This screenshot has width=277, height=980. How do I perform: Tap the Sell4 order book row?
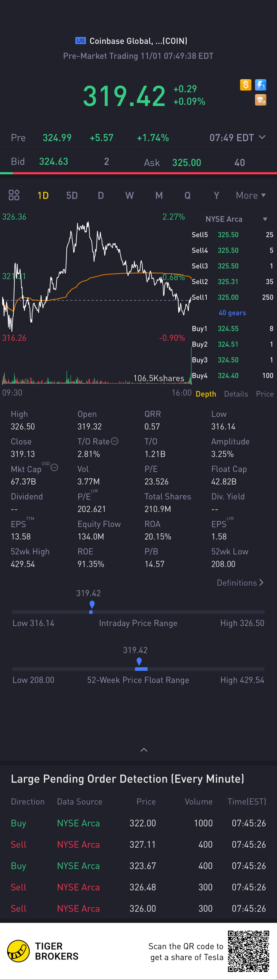tap(232, 250)
